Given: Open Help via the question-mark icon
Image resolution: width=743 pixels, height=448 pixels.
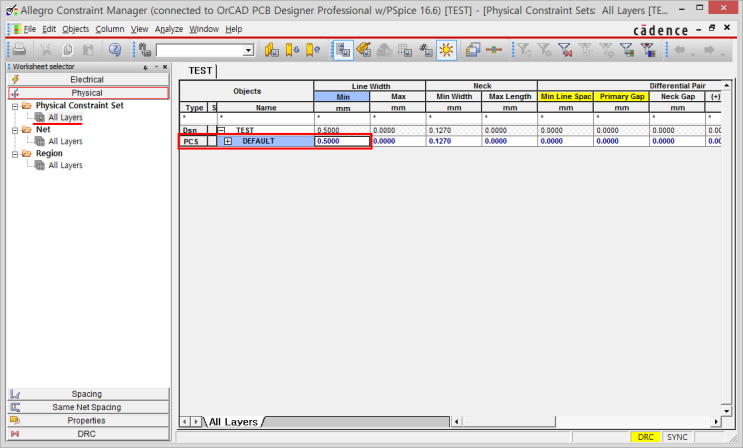Looking at the screenshot, I should coord(115,50).
